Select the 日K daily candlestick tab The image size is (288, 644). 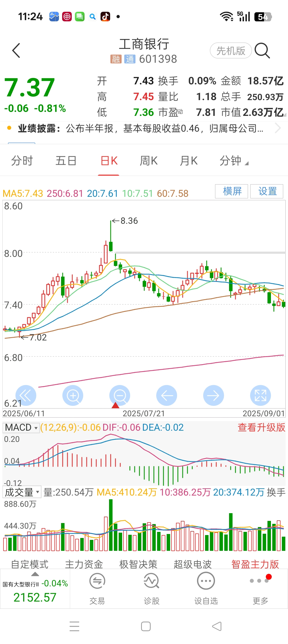pos(109,161)
